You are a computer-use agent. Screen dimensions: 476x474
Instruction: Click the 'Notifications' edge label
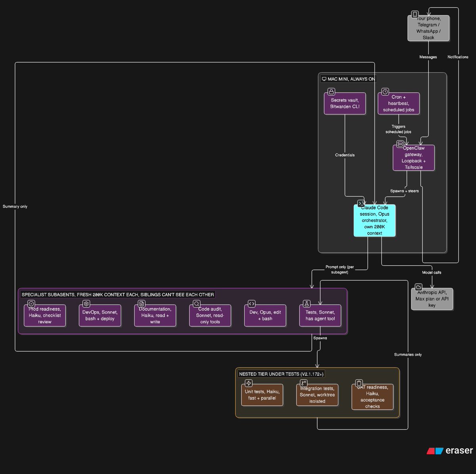click(x=458, y=57)
